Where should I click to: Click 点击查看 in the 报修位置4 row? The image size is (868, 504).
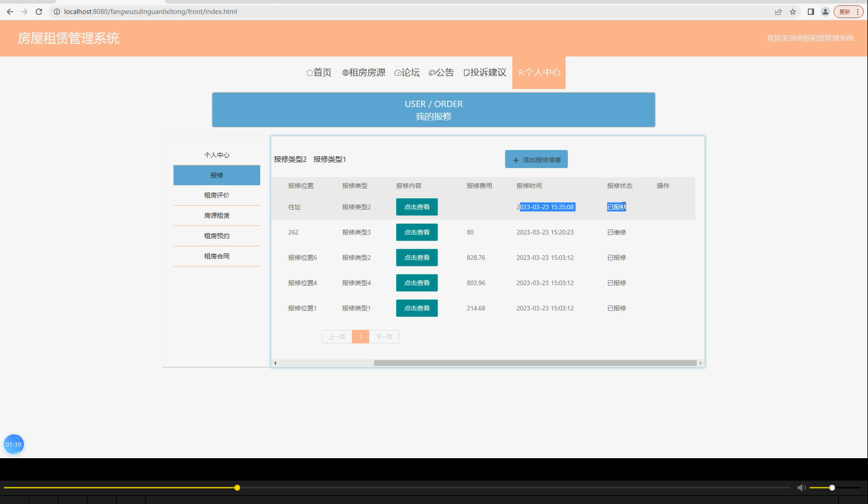pos(417,283)
